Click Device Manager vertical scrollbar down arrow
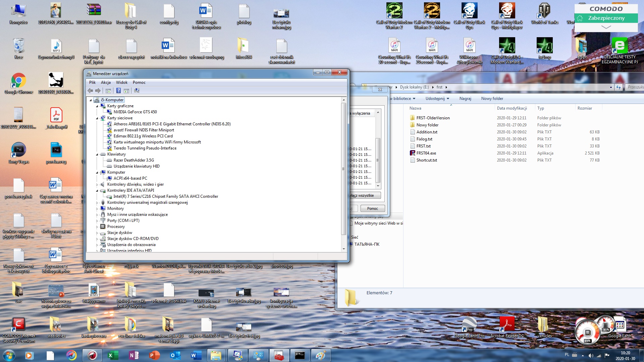Screen dimensions: 644x362 click(x=343, y=249)
